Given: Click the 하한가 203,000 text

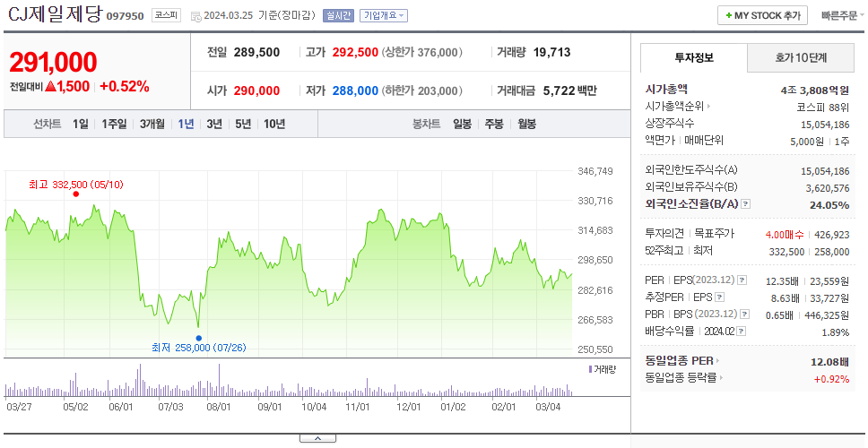Looking at the screenshot, I should coord(422,90).
